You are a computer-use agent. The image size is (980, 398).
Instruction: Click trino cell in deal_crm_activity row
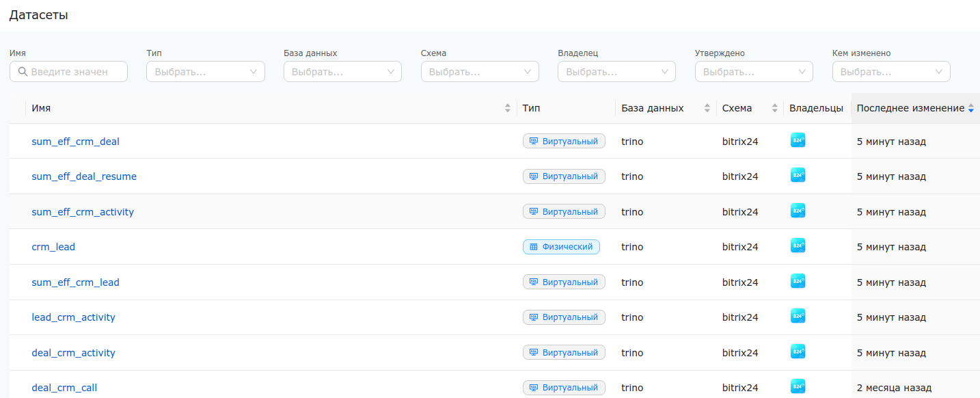(x=632, y=353)
